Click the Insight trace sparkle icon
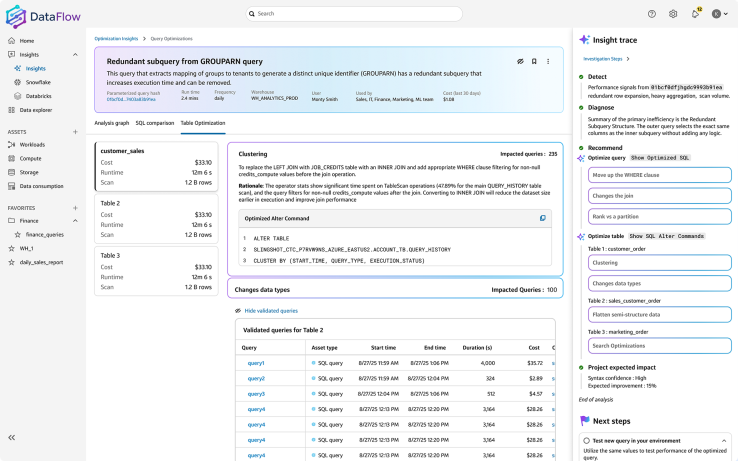This screenshot has width=738, height=461. (584, 40)
